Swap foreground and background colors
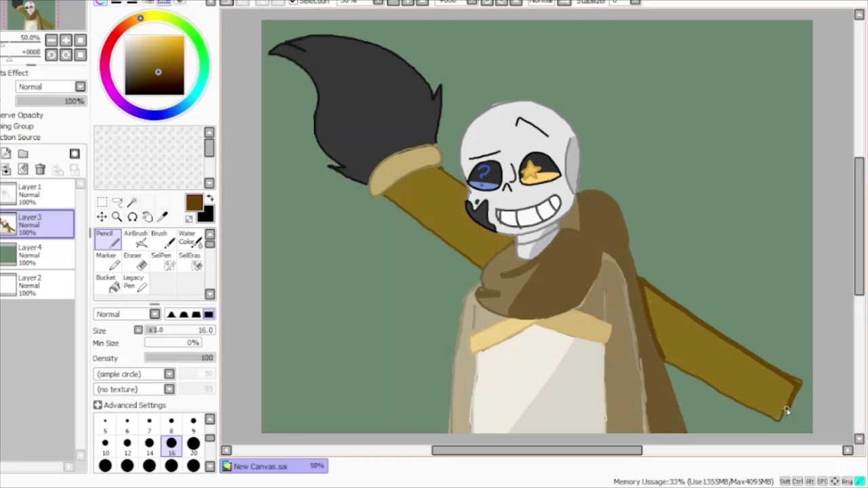This screenshot has width=868, height=488. pyautogui.click(x=210, y=199)
